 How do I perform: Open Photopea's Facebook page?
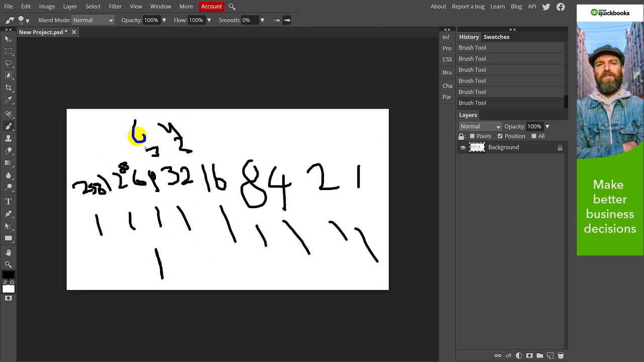(x=560, y=7)
